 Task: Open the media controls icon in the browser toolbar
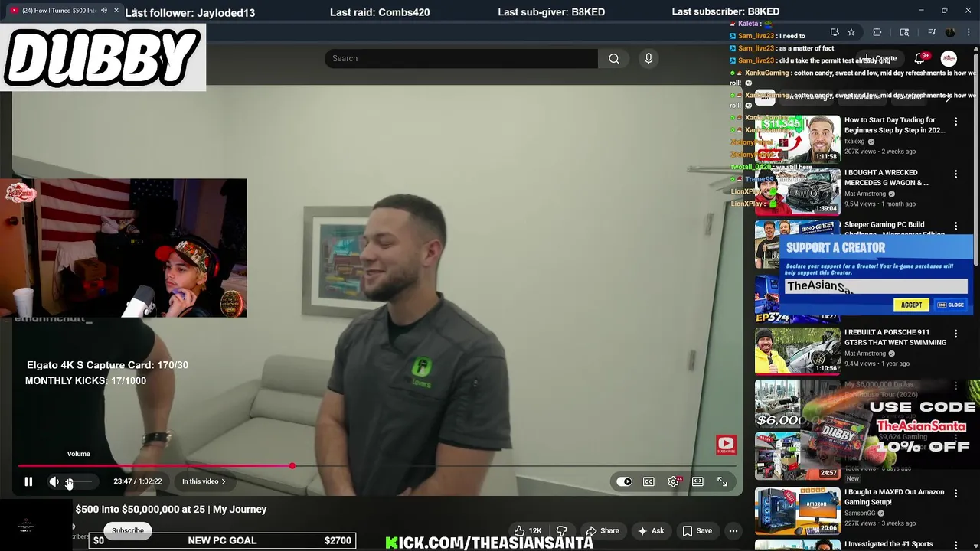(932, 32)
